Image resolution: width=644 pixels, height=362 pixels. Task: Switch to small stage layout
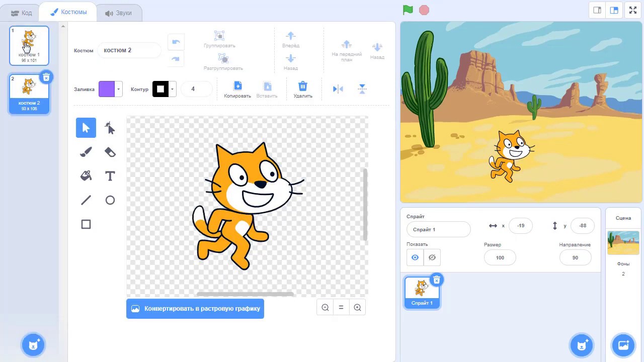click(597, 10)
